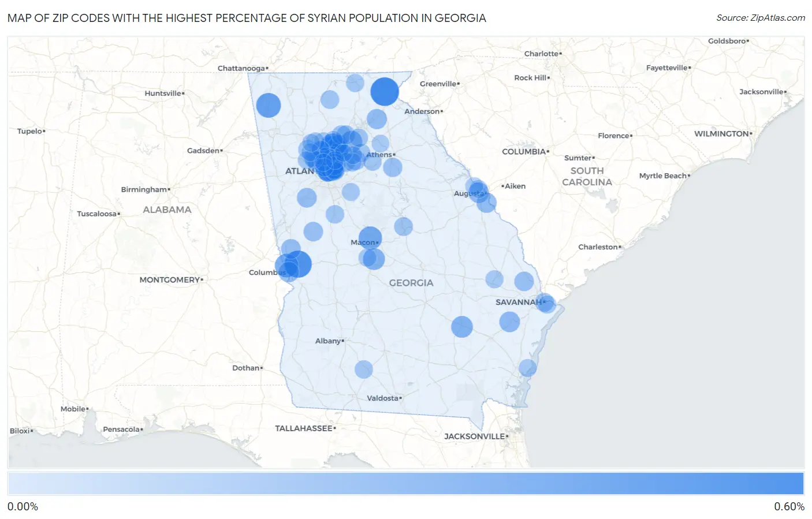
Task: Click the Chattanooga city label
Action: coord(241,68)
